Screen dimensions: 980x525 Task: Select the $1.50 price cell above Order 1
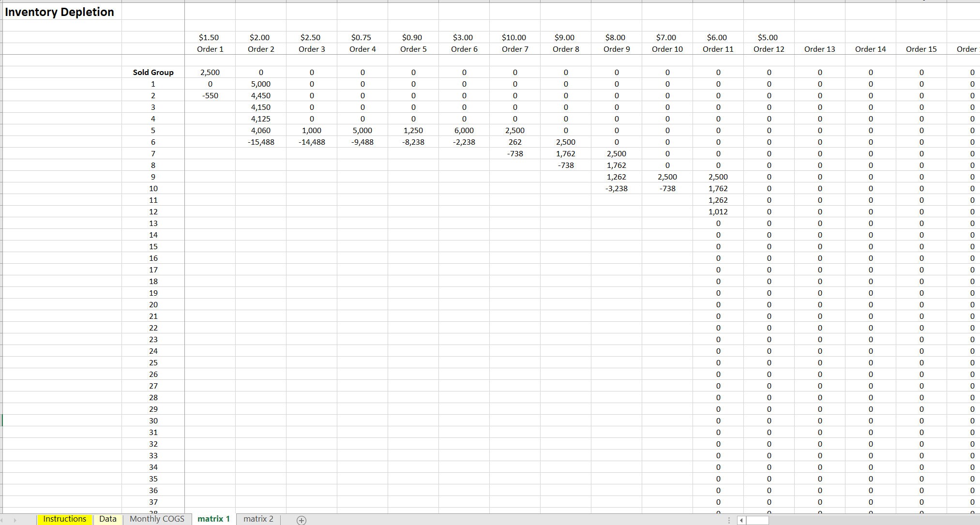click(x=210, y=37)
